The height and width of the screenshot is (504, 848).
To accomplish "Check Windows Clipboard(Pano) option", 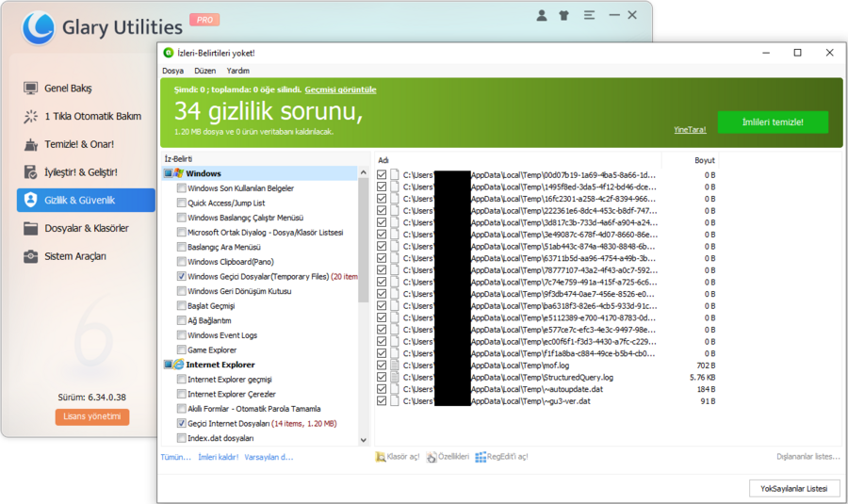I will (182, 262).
